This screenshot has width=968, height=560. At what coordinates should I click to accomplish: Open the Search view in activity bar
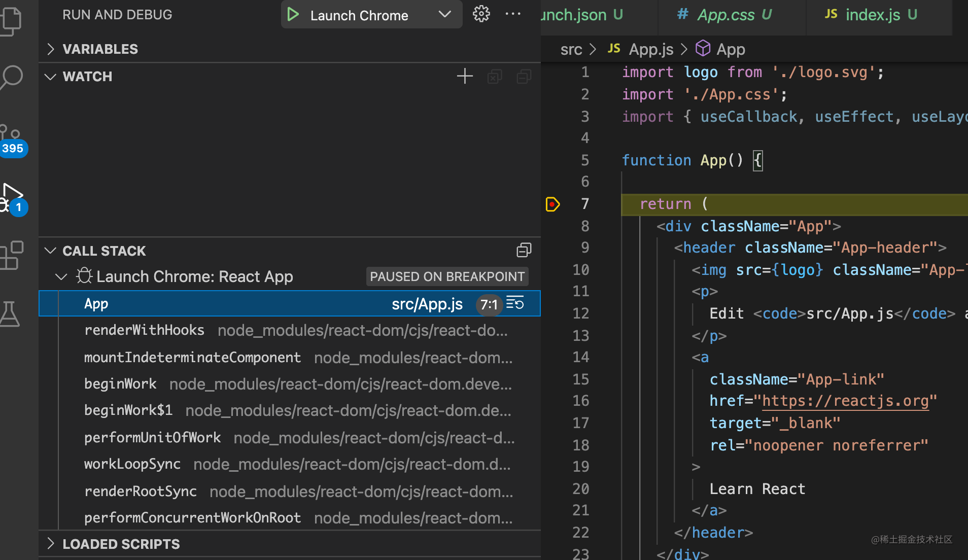point(11,78)
